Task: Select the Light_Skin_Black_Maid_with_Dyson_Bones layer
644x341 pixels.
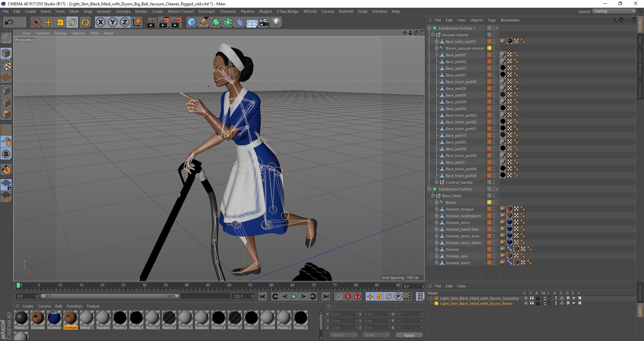Action: (476, 303)
